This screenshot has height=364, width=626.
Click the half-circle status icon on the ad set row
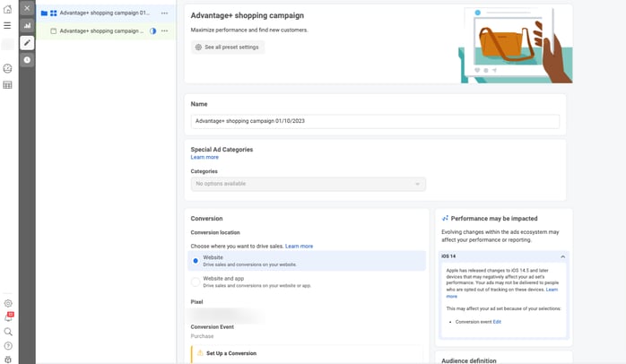[152, 30]
